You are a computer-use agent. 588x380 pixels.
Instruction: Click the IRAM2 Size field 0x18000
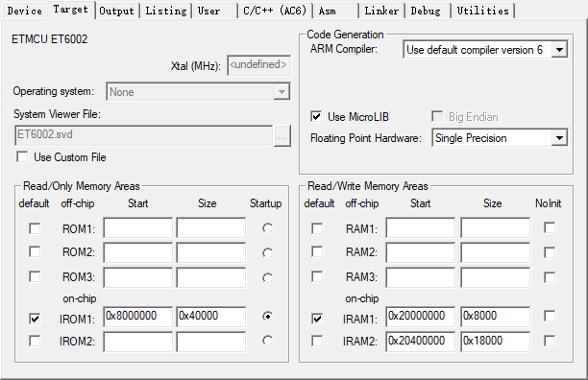pos(496,342)
